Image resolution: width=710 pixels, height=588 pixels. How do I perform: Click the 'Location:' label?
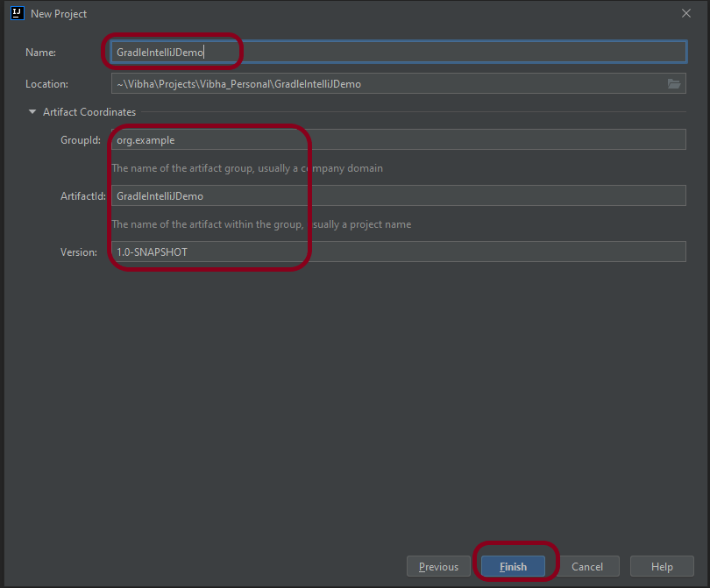point(47,84)
